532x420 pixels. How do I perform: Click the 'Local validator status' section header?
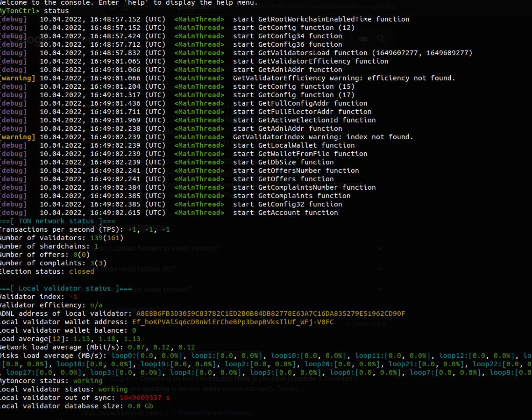pos(66,288)
